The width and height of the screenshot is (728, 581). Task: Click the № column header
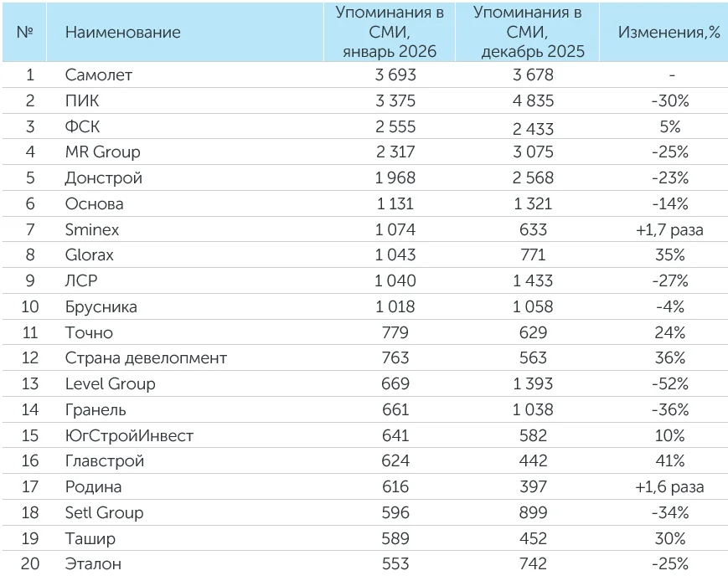tap(25, 33)
